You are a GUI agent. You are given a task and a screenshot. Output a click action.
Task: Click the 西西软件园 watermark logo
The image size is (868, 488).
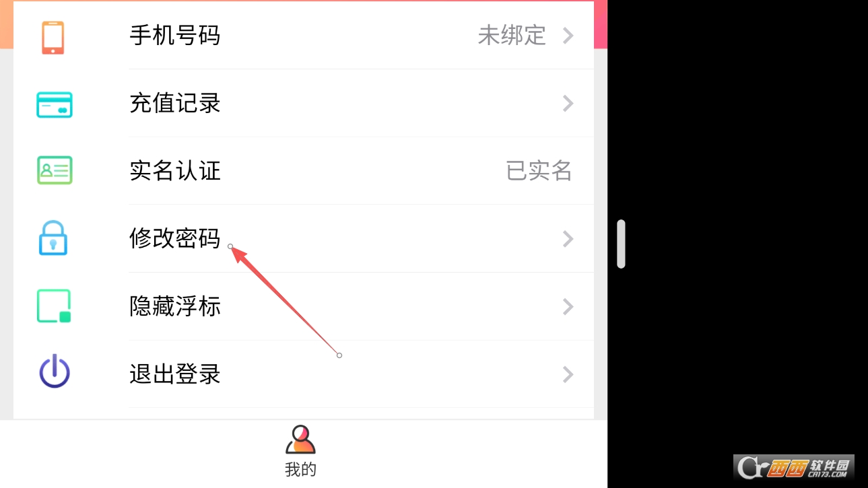coord(794,466)
